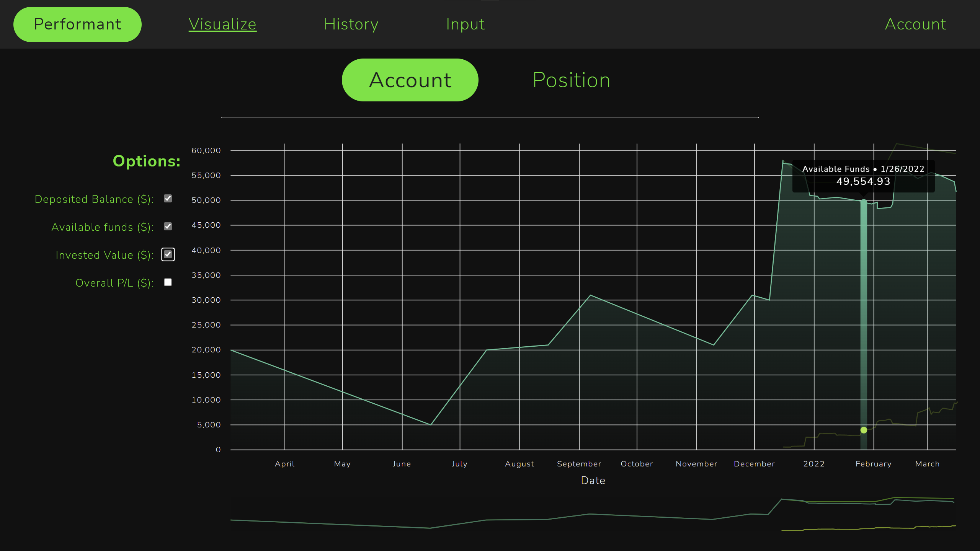
Task: Open the Input page
Action: tap(465, 24)
